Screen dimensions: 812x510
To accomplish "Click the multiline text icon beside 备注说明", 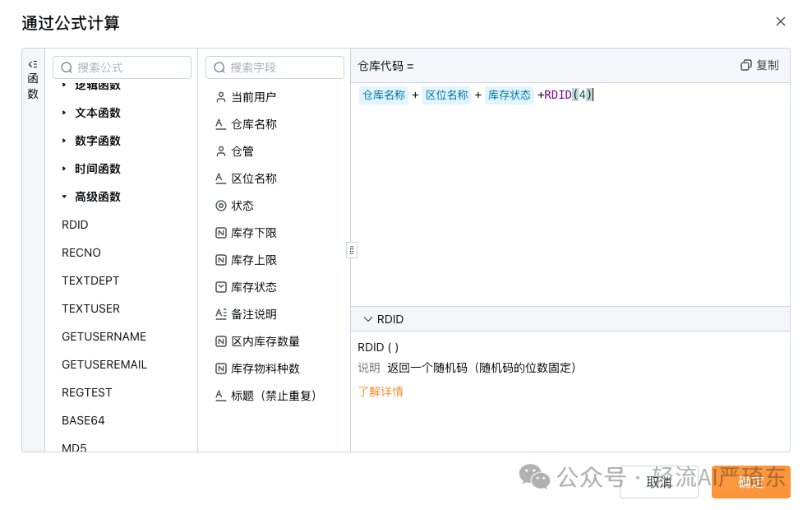I will [x=220, y=313].
